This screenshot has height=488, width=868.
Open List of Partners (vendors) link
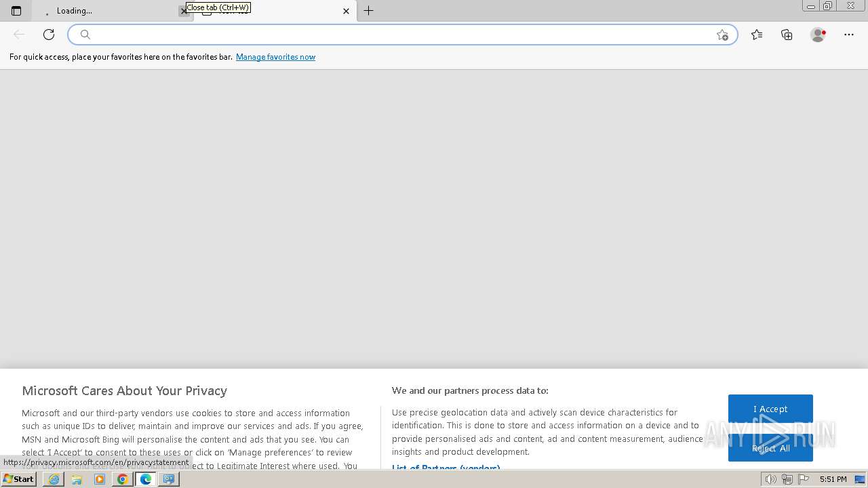click(x=446, y=468)
